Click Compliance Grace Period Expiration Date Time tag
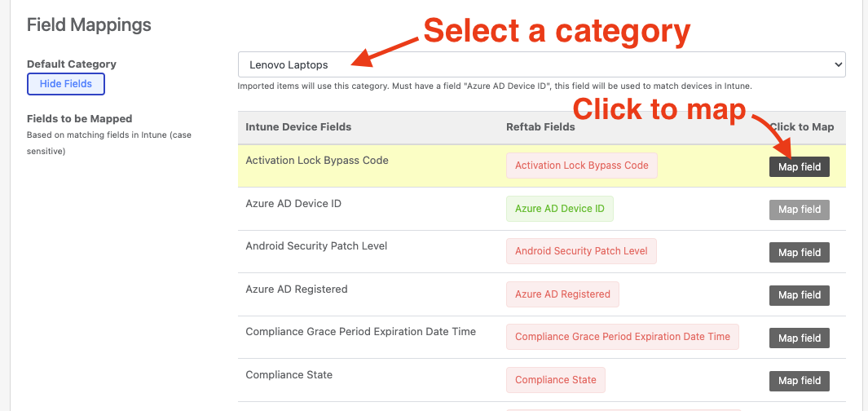 623,337
